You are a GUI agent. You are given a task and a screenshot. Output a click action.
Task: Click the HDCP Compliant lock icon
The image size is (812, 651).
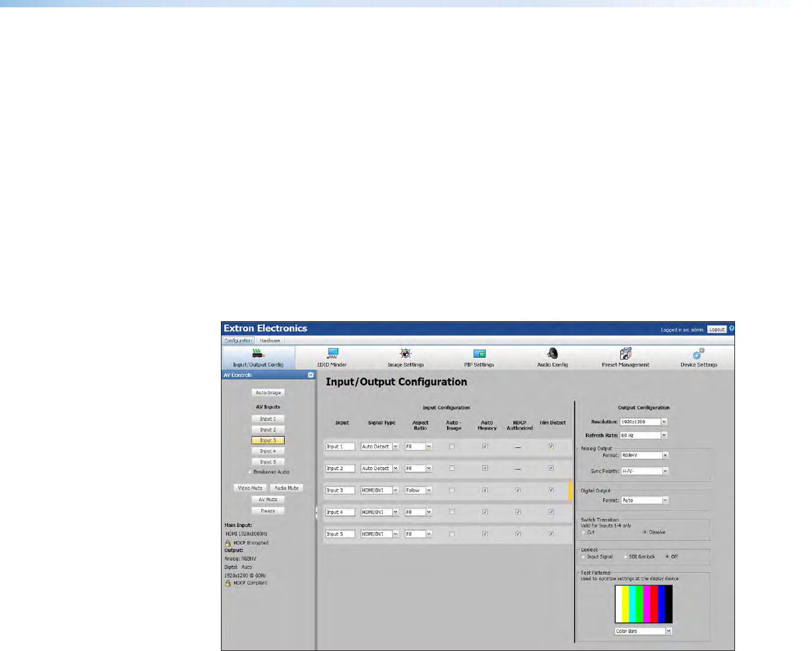pyautogui.click(x=228, y=583)
